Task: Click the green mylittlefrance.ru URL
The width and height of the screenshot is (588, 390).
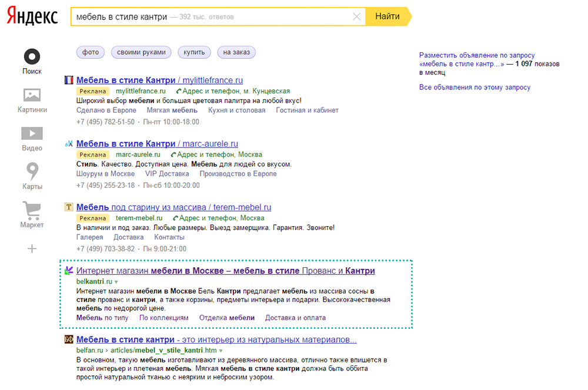Action: click(141, 91)
